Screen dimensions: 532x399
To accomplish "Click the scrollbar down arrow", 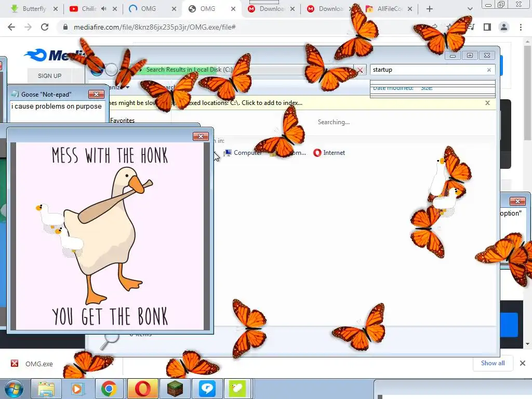I will (527, 344).
